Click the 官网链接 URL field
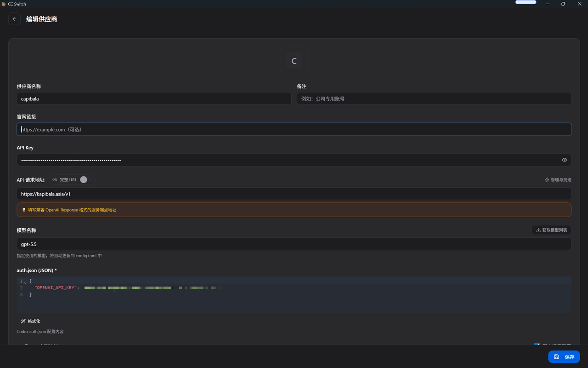Screen dimensions: 588x368 click(294, 129)
